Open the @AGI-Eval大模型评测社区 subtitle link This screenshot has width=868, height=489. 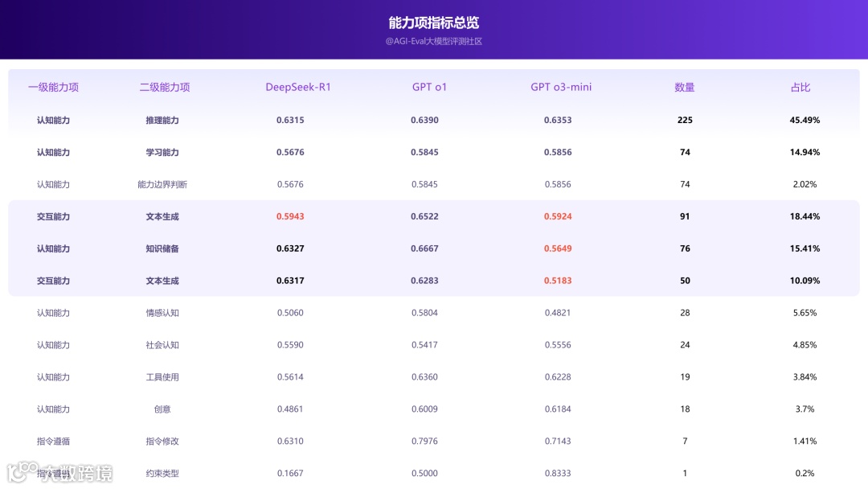433,41
